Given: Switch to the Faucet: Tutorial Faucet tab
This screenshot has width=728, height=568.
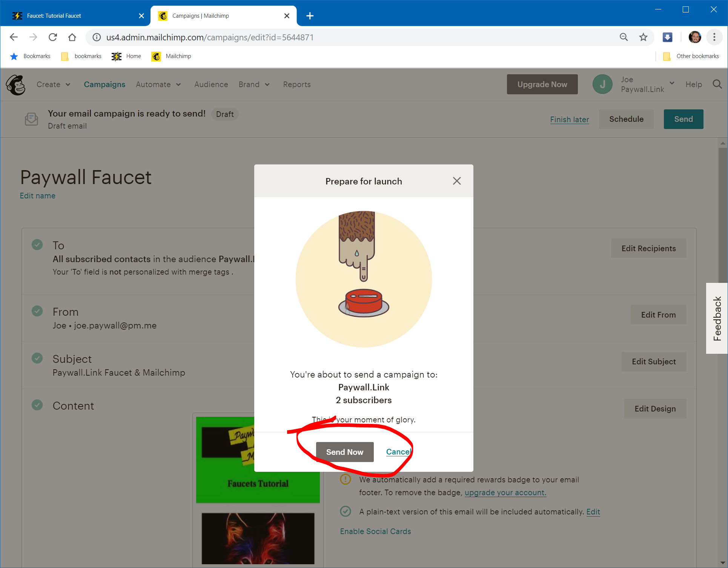Looking at the screenshot, I should pos(75,16).
